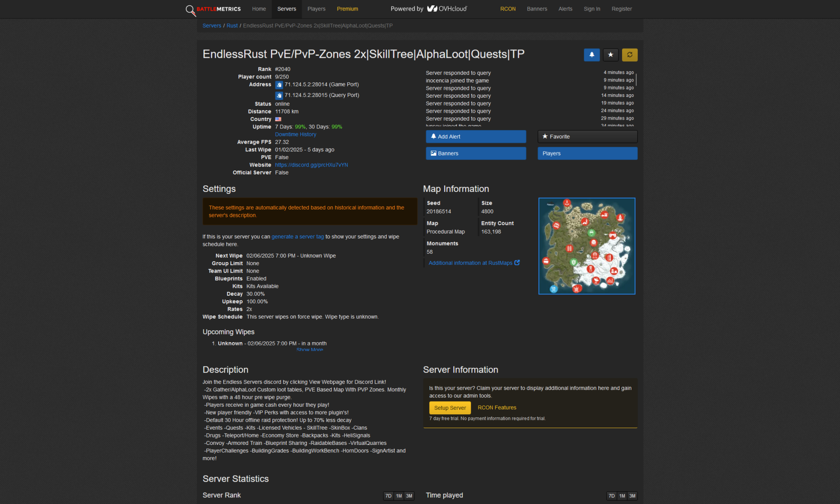Image resolution: width=840 pixels, height=504 pixels.
Task: Open the Alerts nav item
Action: pyautogui.click(x=565, y=9)
